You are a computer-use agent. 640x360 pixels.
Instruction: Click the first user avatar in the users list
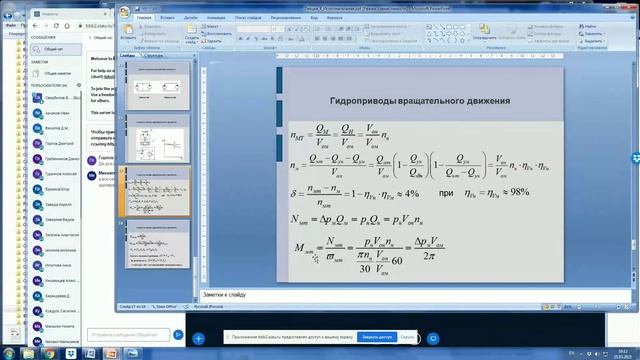click(37, 98)
